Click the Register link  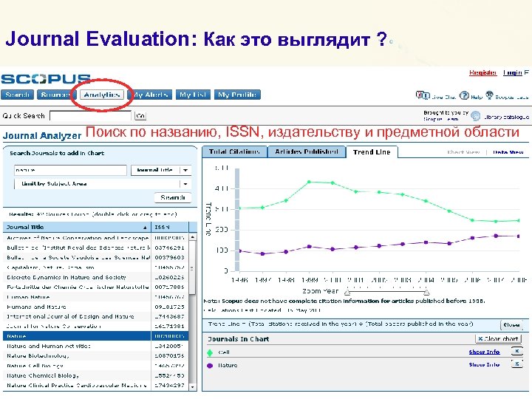coord(482,72)
